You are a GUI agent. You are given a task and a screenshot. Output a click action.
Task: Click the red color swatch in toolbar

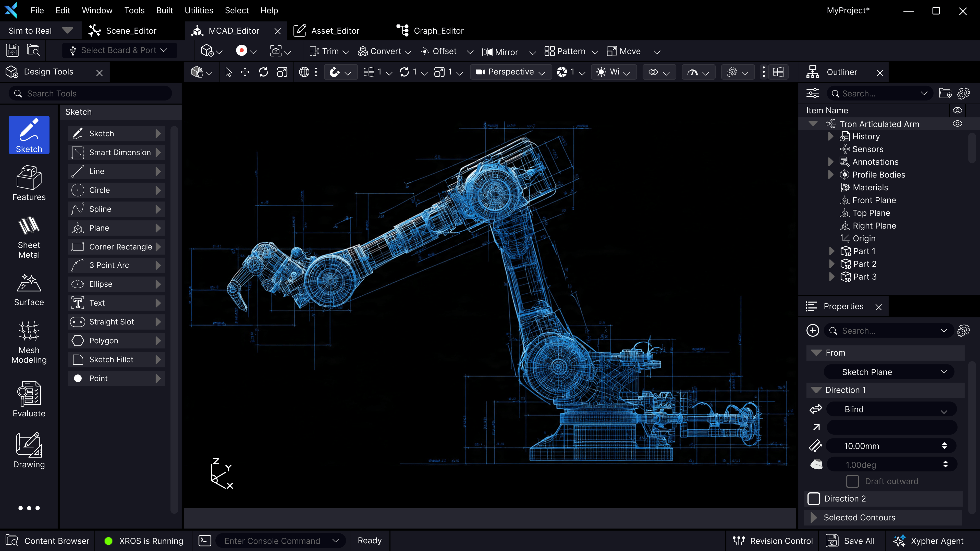[242, 50]
